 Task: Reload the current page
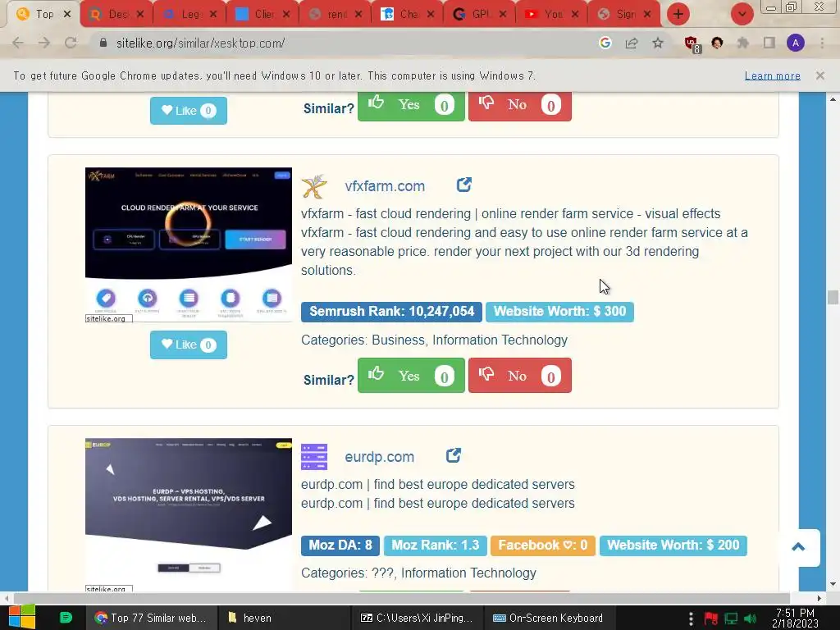tap(71, 43)
